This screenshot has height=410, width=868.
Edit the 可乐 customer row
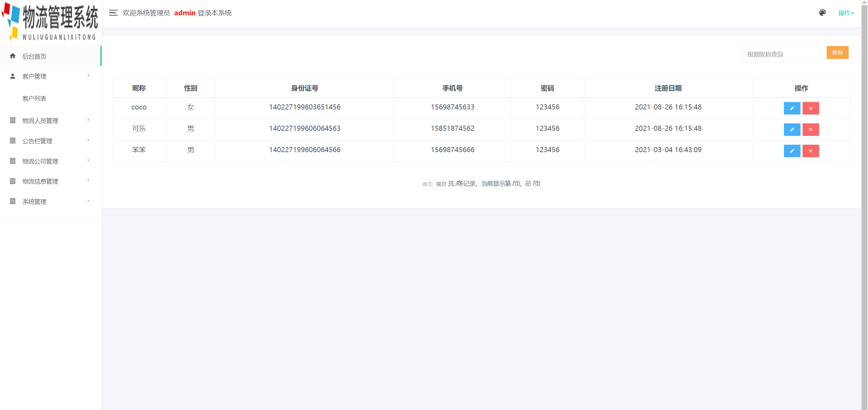coord(792,130)
